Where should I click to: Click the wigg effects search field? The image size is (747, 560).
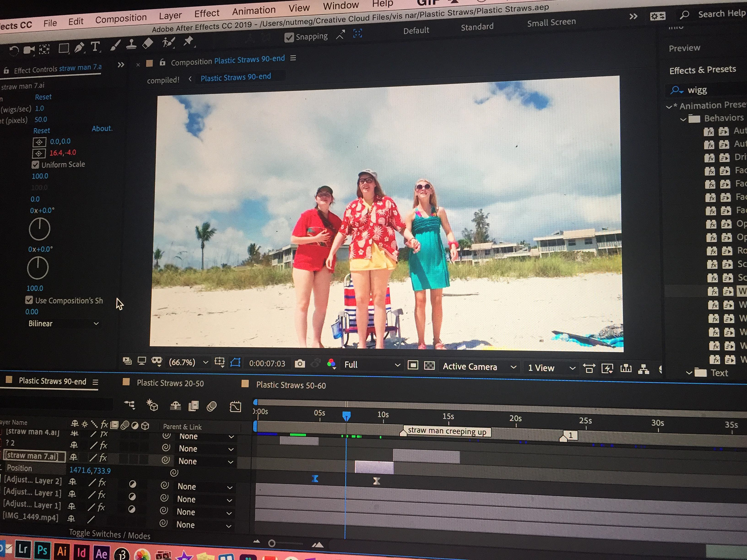click(x=706, y=90)
